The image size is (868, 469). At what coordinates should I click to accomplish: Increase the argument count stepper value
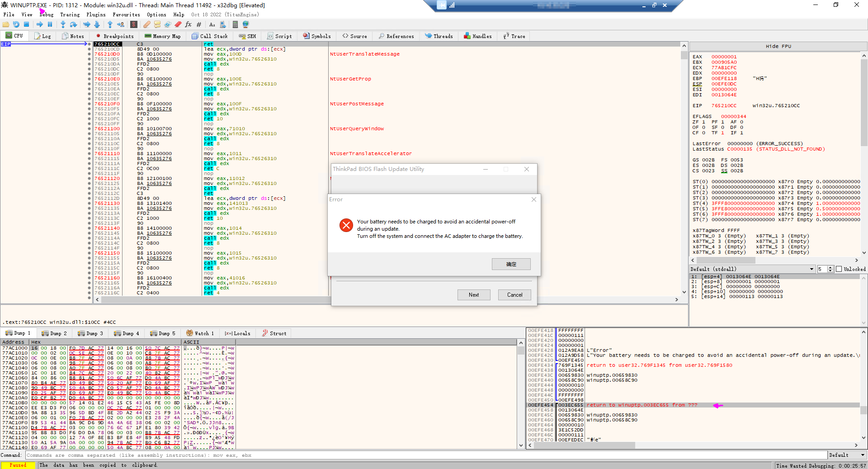(830, 268)
